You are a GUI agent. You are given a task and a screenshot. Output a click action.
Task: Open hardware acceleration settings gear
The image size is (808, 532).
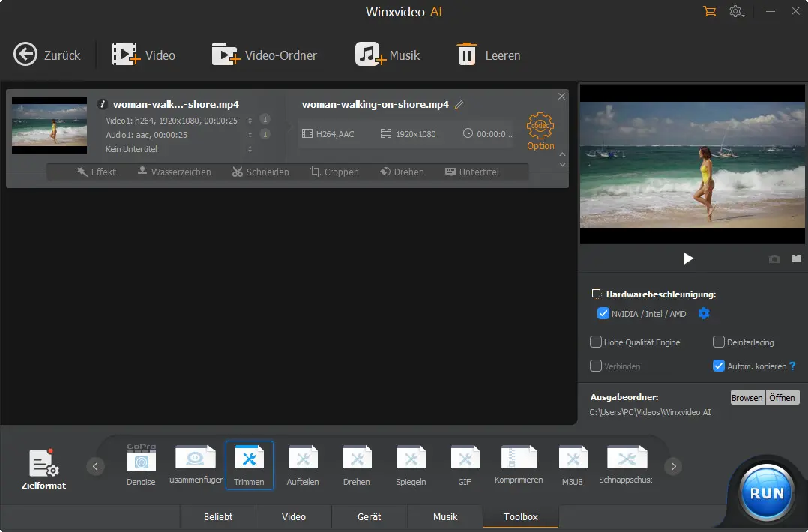click(x=704, y=314)
